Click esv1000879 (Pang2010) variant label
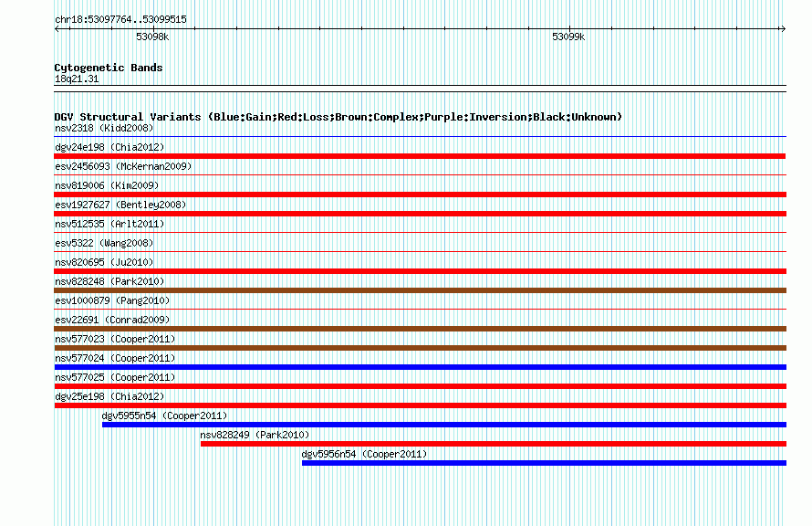The height and width of the screenshot is (526, 812). click(112, 300)
